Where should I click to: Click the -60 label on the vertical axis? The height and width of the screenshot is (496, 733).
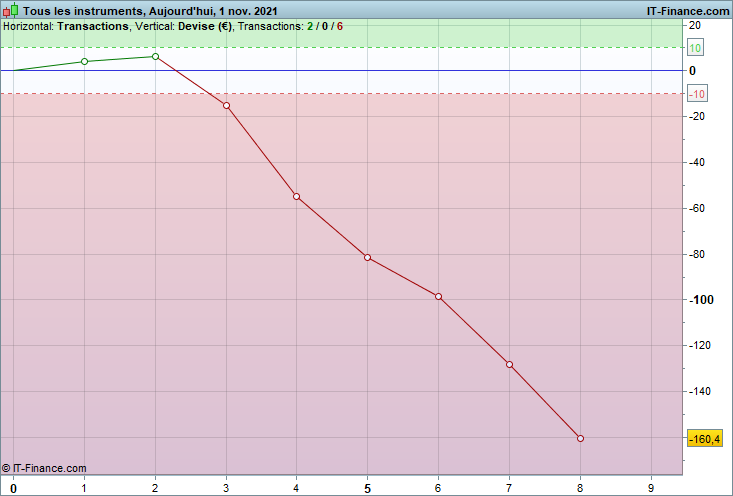pyautogui.click(x=698, y=208)
